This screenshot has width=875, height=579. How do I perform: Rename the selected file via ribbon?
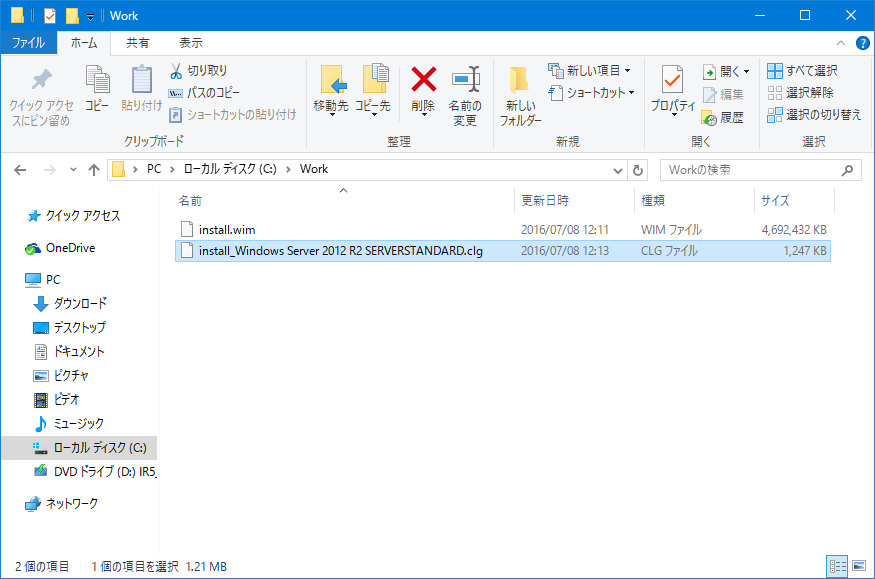[465, 96]
